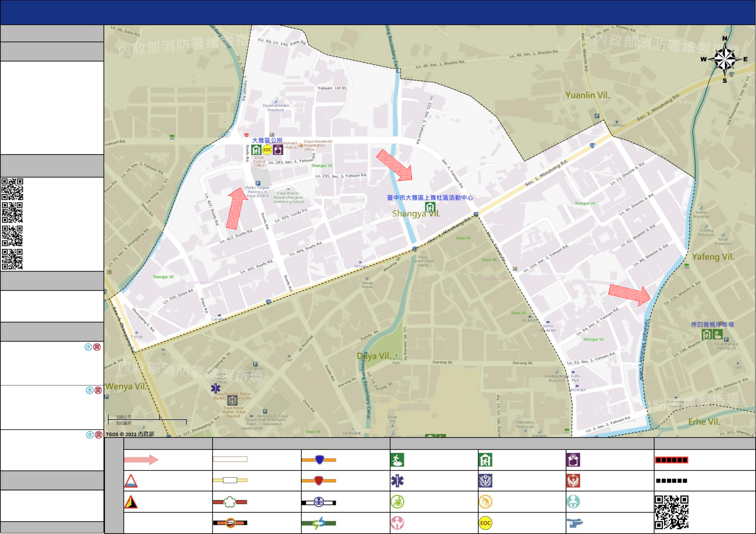Click the 'Dayamanhadun Preschool' label
The image size is (756, 534).
pyautogui.click(x=276, y=108)
